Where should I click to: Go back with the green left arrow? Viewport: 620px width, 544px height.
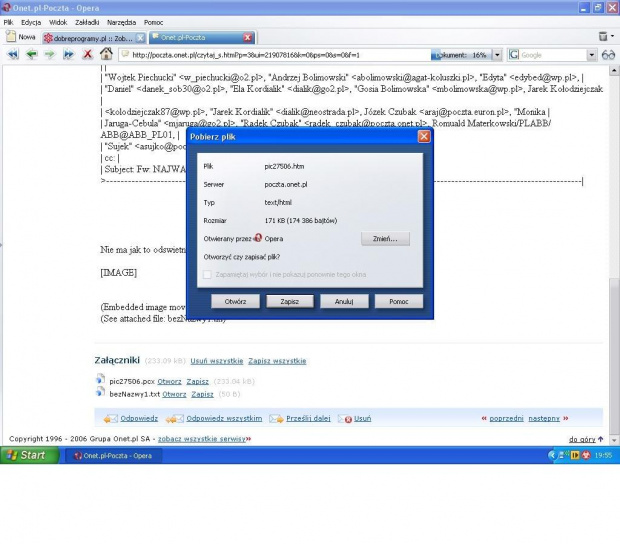click(x=31, y=54)
